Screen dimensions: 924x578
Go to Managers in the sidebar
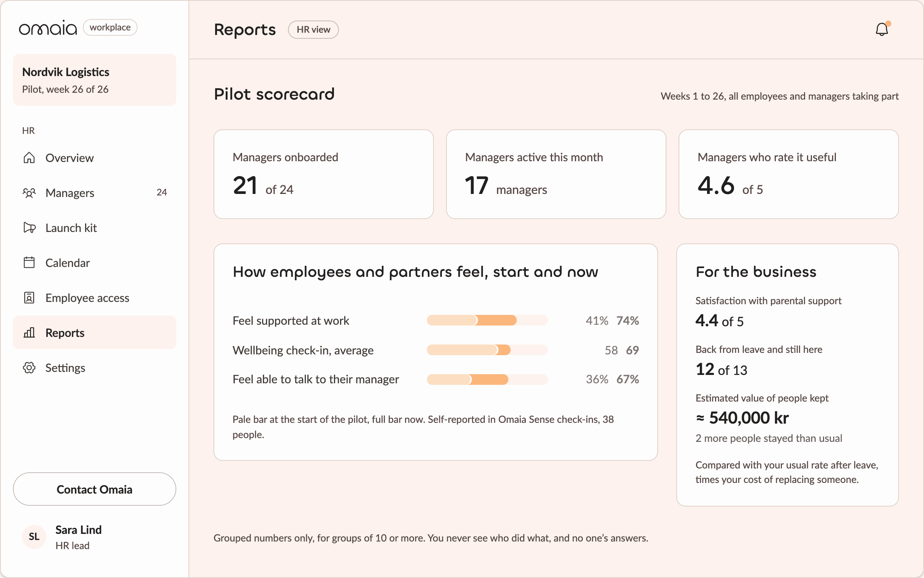(x=94, y=193)
